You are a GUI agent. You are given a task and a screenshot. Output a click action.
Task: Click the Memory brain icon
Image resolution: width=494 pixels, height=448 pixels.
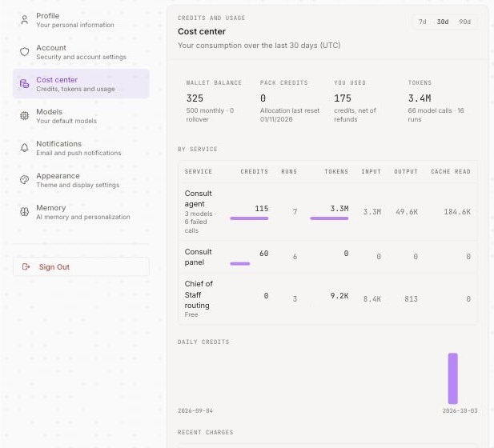(24, 212)
